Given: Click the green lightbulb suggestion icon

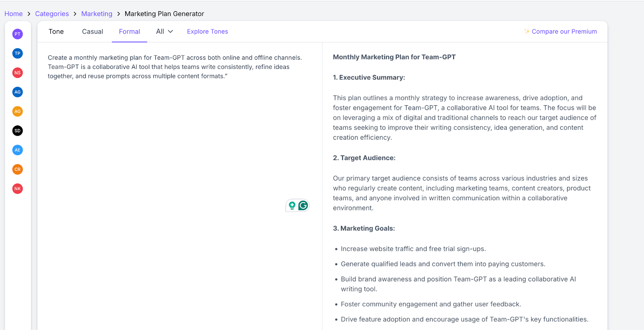Looking at the screenshot, I should [x=292, y=205].
